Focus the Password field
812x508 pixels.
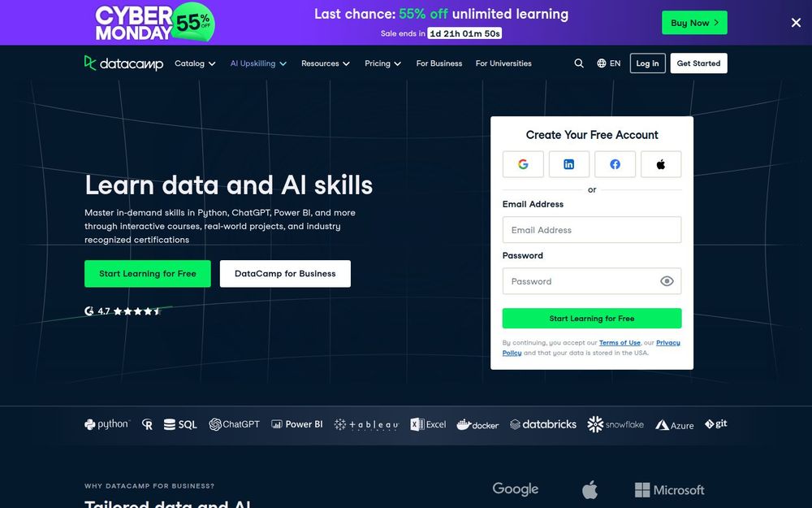pyautogui.click(x=592, y=281)
